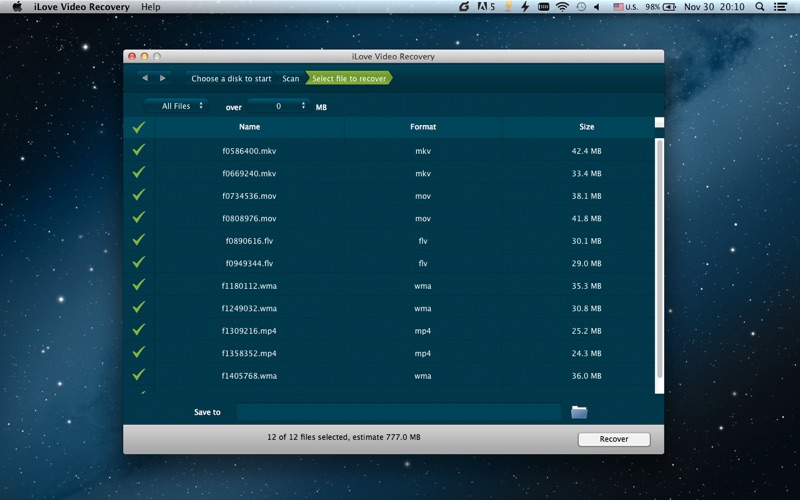Select the Select file to recover step
This screenshot has height=500, width=800.
coord(349,79)
